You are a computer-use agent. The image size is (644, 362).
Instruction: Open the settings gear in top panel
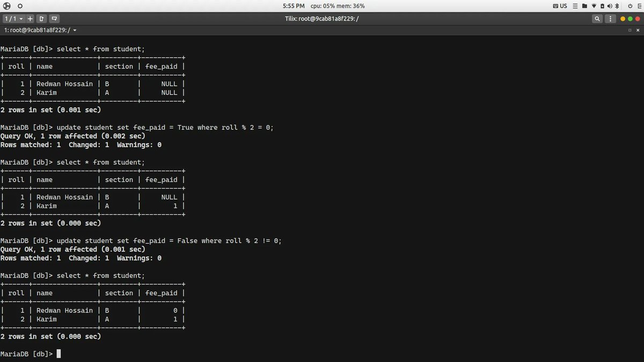(20, 6)
